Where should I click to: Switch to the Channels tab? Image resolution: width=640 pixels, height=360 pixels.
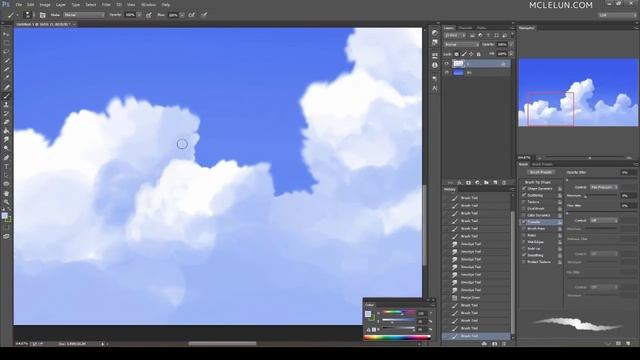[x=465, y=28]
